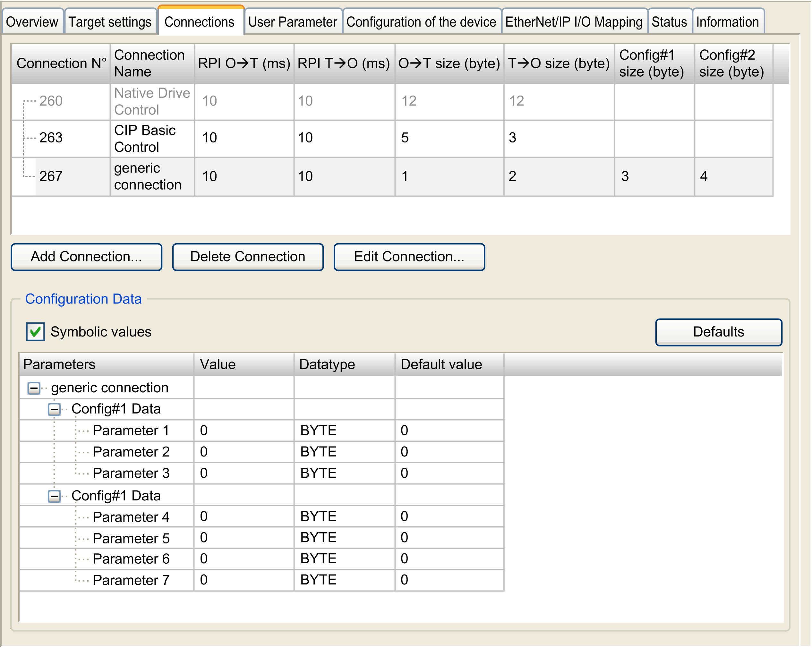This screenshot has height=648, width=812.
Task: Open the Information tab
Action: coord(728,22)
